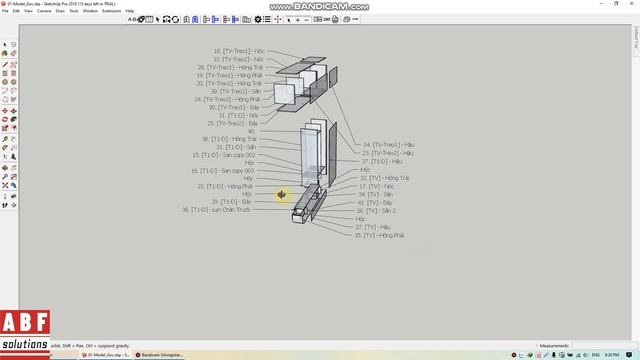
Task: Open the File menu
Action: click(5, 11)
